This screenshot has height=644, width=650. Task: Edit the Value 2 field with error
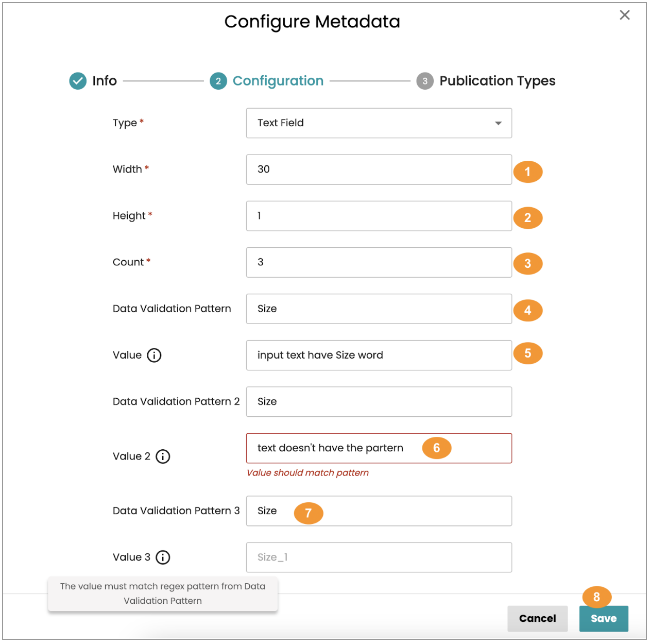point(335,448)
